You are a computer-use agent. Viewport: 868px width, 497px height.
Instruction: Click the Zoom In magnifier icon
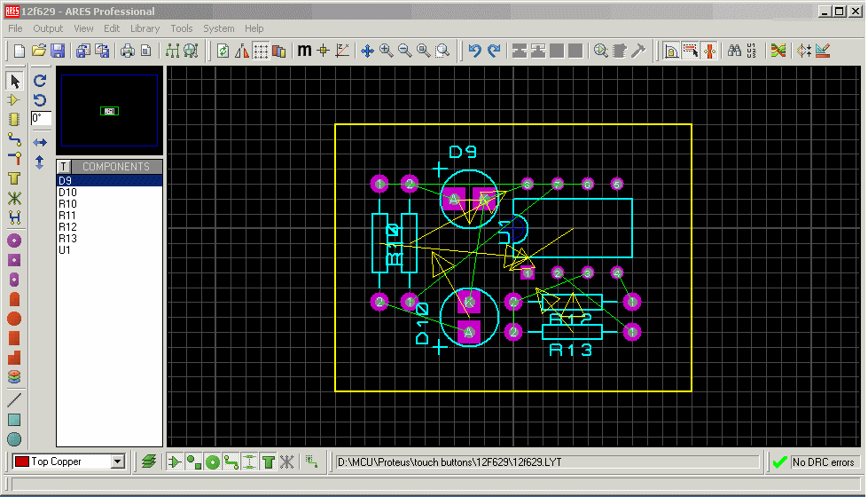click(x=387, y=51)
